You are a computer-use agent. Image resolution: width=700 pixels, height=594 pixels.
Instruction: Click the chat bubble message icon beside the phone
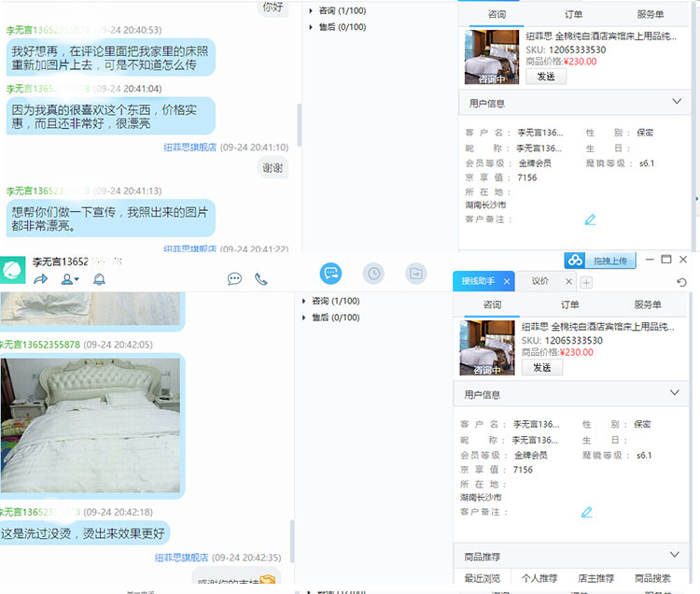tap(234, 279)
